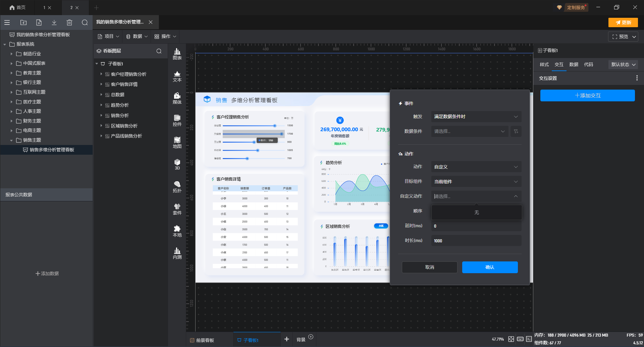Open the 触发 trigger dropdown
The width and height of the screenshot is (644, 347).
(x=476, y=116)
